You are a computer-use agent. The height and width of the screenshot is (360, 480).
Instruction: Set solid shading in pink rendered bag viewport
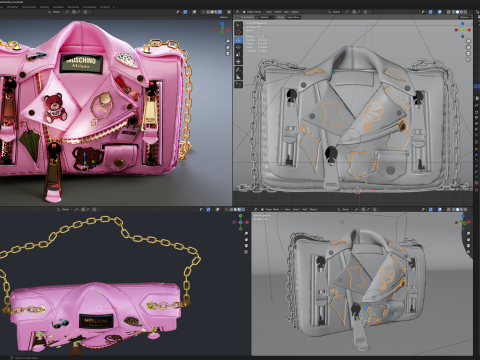(212, 12)
